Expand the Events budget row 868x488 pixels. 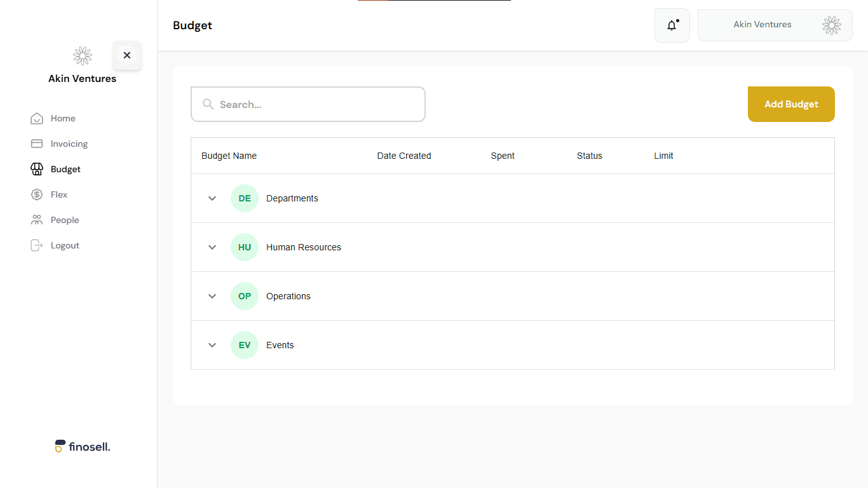click(212, 345)
